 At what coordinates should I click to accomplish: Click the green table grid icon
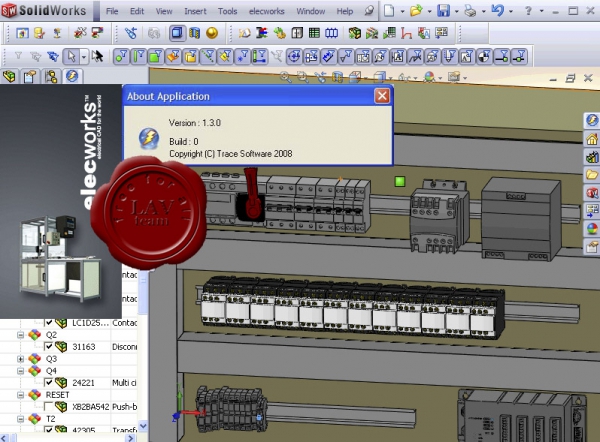pyautogui.click(x=314, y=33)
